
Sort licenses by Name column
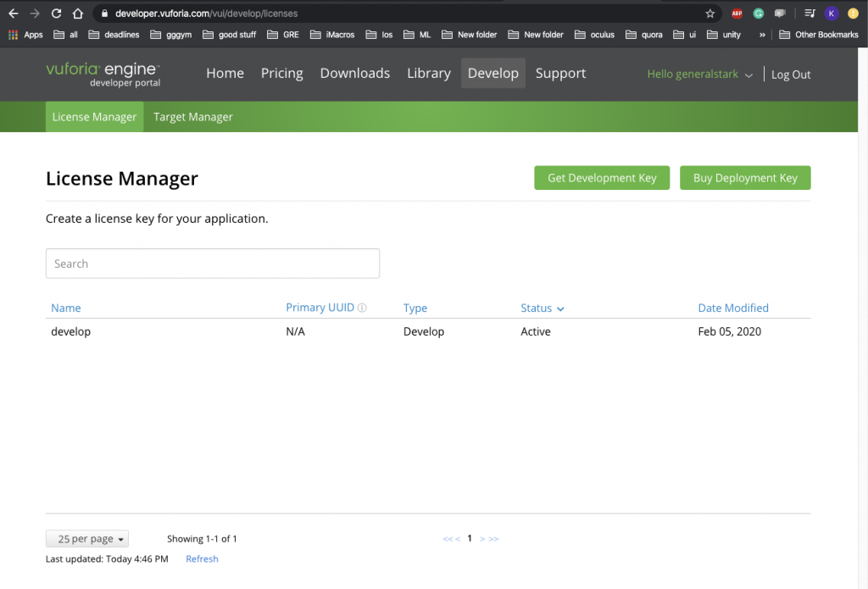point(66,308)
